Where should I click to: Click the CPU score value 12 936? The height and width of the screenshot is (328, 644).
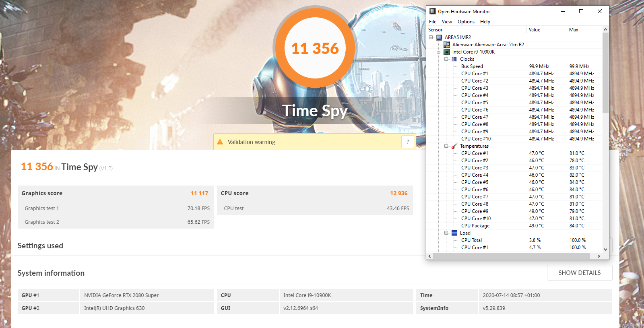point(398,193)
